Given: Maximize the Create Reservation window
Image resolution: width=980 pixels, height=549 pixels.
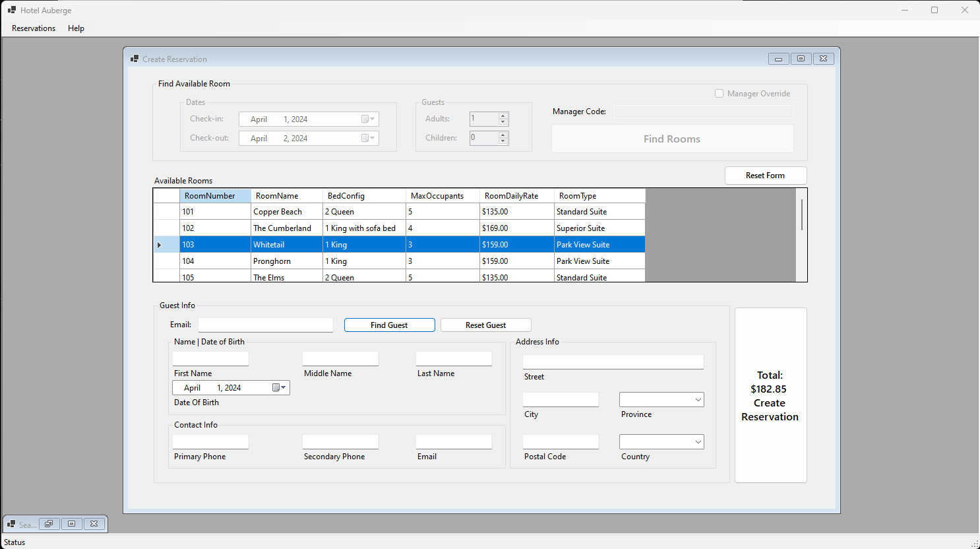Looking at the screenshot, I should (801, 59).
